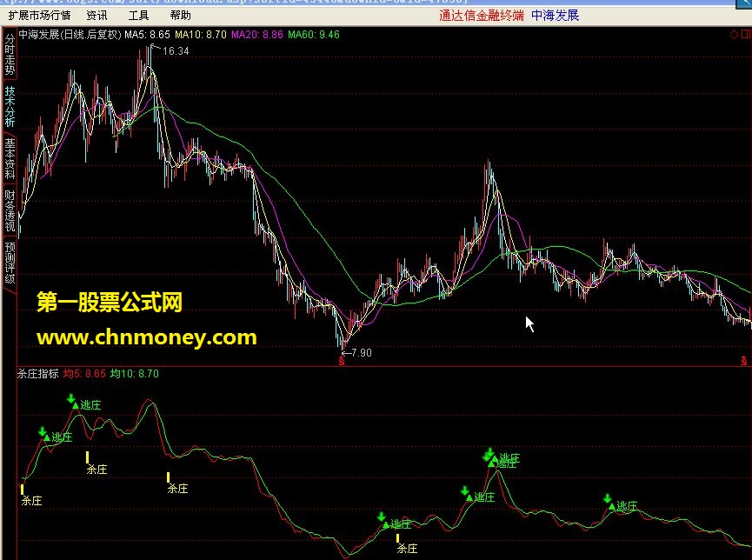This screenshot has width=752, height=560.
Task: Select the 杀庄指标 sub-chart title
Action: coord(38,373)
